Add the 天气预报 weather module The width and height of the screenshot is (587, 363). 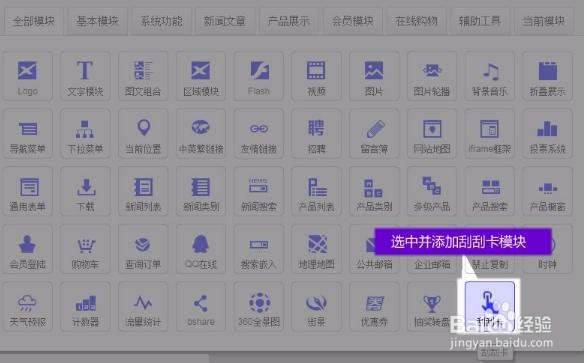pos(28,307)
